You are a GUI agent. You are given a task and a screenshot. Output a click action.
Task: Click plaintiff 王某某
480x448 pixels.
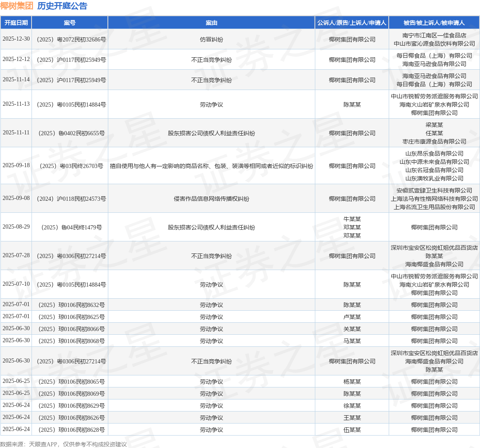click(352, 418)
